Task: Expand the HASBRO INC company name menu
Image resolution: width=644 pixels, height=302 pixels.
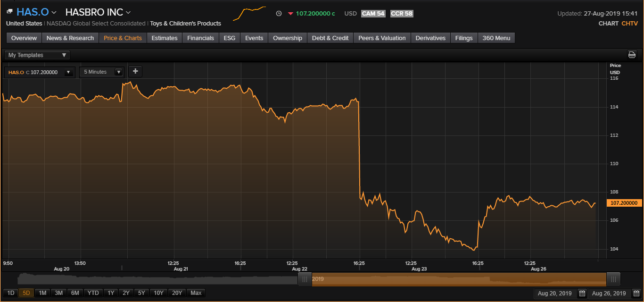Action: pyautogui.click(x=128, y=12)
